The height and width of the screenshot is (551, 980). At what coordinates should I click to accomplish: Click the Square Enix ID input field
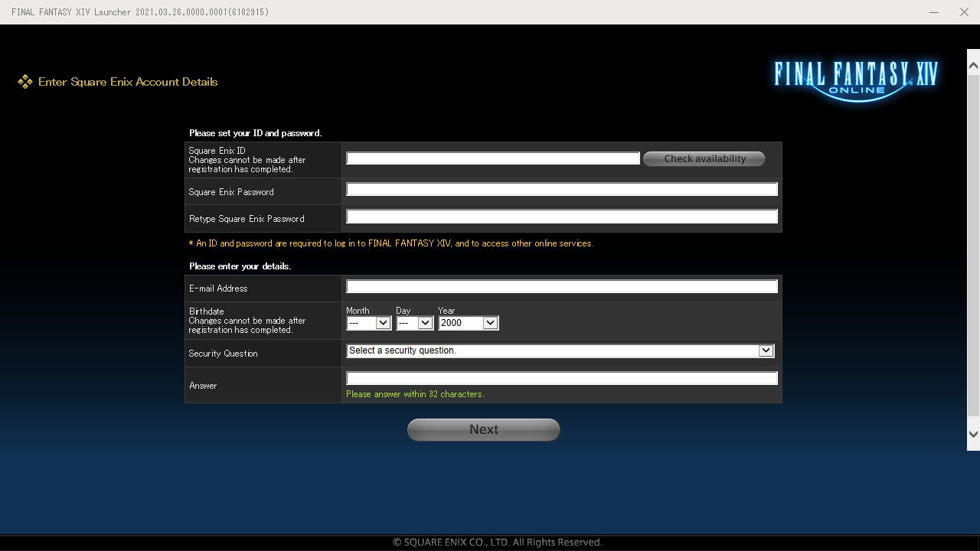pyautogui.click(x=492, y=158)
